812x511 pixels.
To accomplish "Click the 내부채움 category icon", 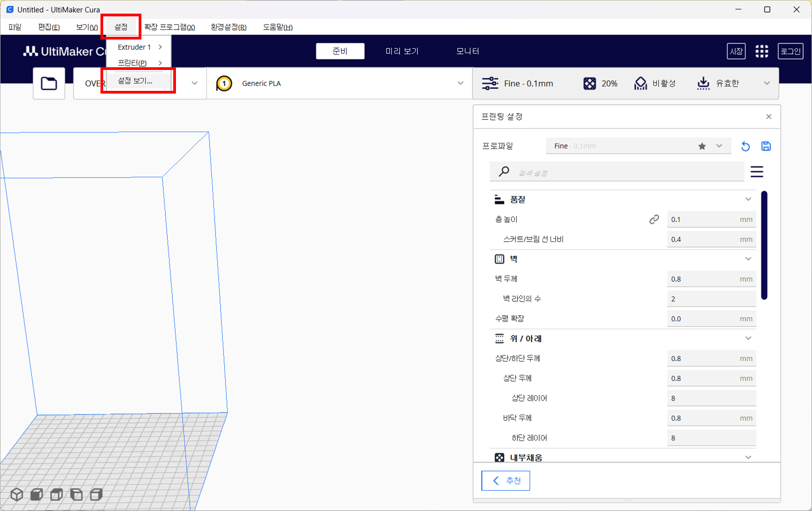I will click(499, 457).
